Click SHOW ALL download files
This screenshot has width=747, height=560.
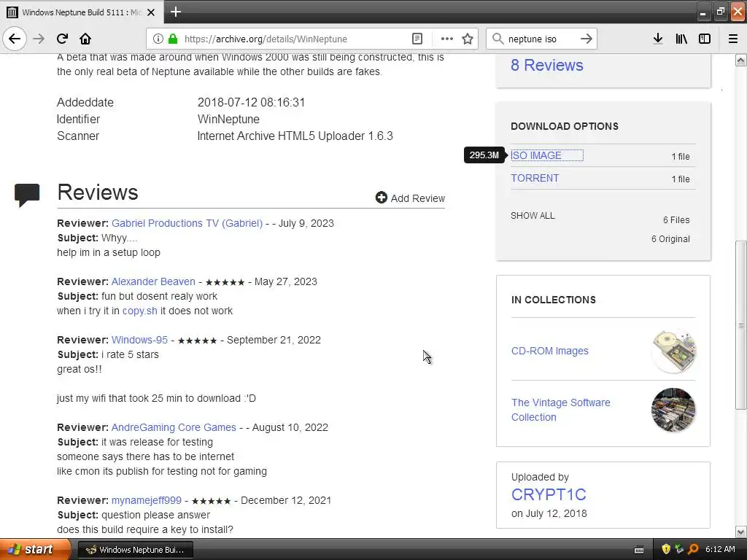tap(533, 216)
